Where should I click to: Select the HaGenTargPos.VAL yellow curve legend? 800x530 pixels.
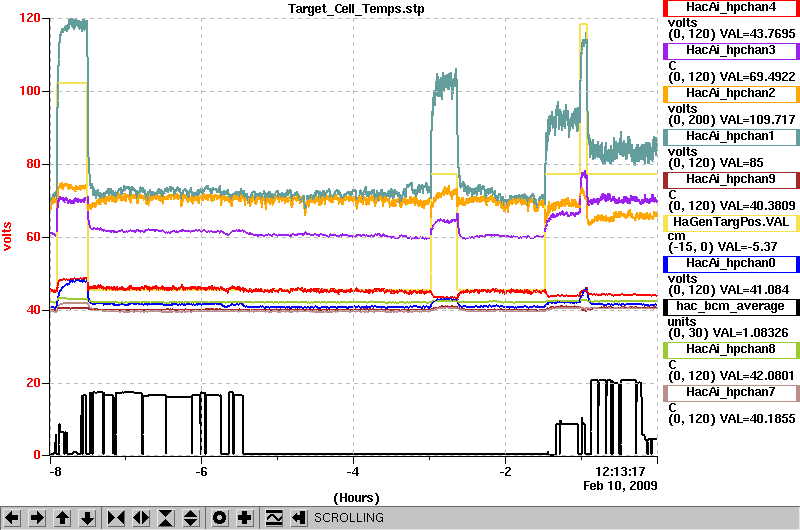pyautogui.click(x=731, y=222)
